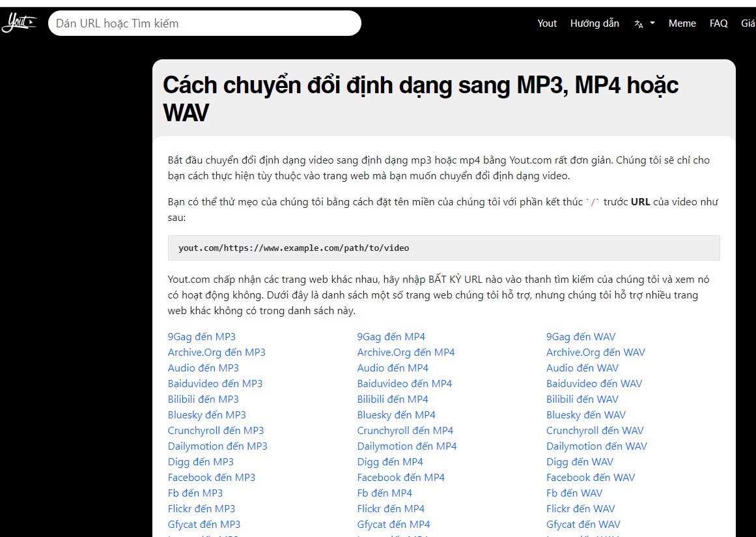Screen dimensions: 756x537
Task: Open Gfycat đến MP4 link
Action: pyautogui.click(x=393, y=525)
